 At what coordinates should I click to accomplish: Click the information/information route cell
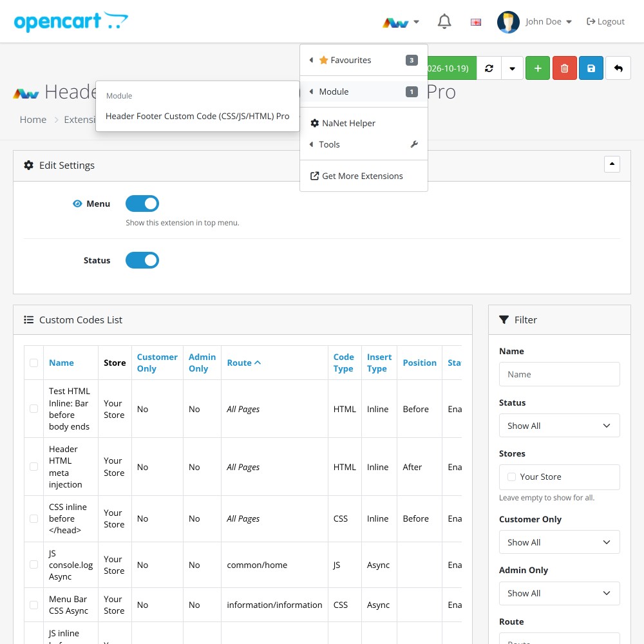click(x=274, y=605)
